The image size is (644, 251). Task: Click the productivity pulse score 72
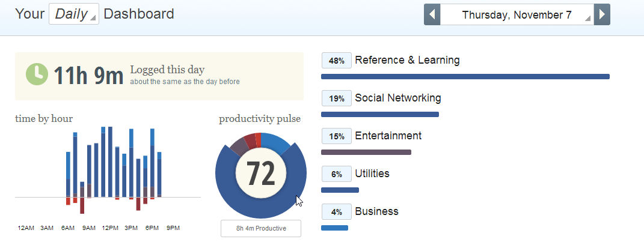[x=261, y=174]
